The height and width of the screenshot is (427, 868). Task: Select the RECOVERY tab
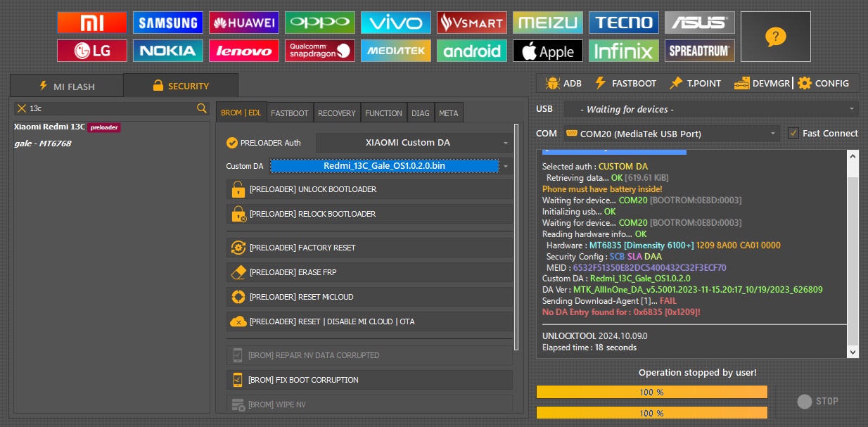pos(337,113)
